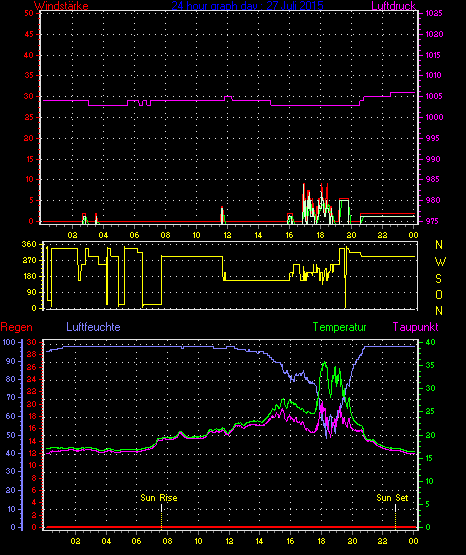466x555 pixels.
Task: Click the 40 temperature axis label
Action: coord(430,342)
